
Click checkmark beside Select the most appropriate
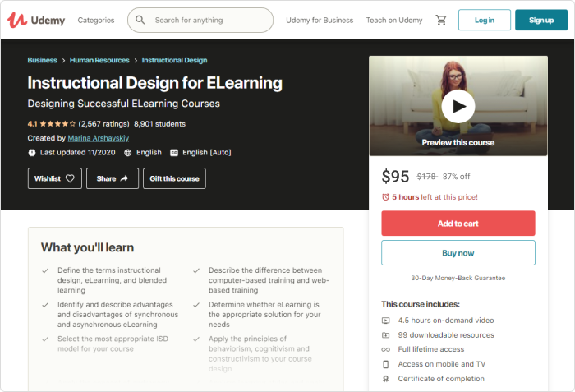tap(45, 339)
